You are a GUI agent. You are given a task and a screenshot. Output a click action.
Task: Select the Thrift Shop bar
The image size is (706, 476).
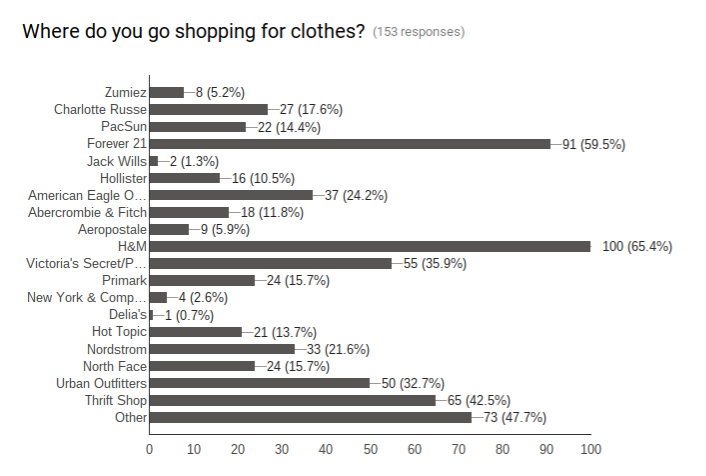click(x=293, y=400)
